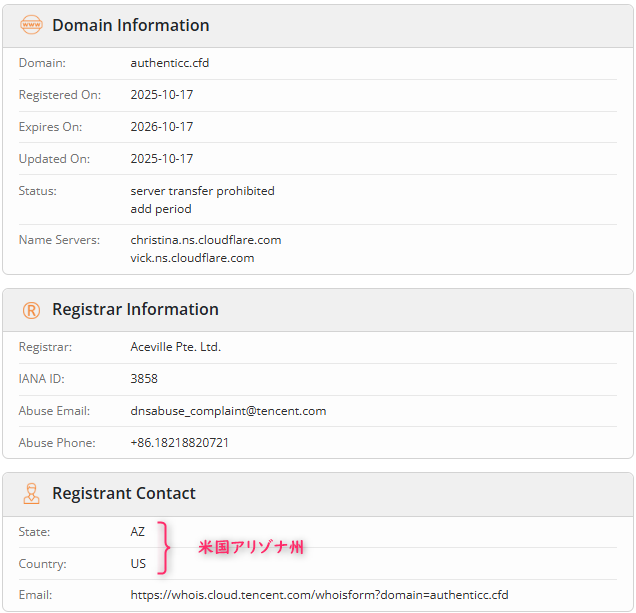
Task: Open the whois.cloud.tencent.com whoisform link
Action: 319,595
